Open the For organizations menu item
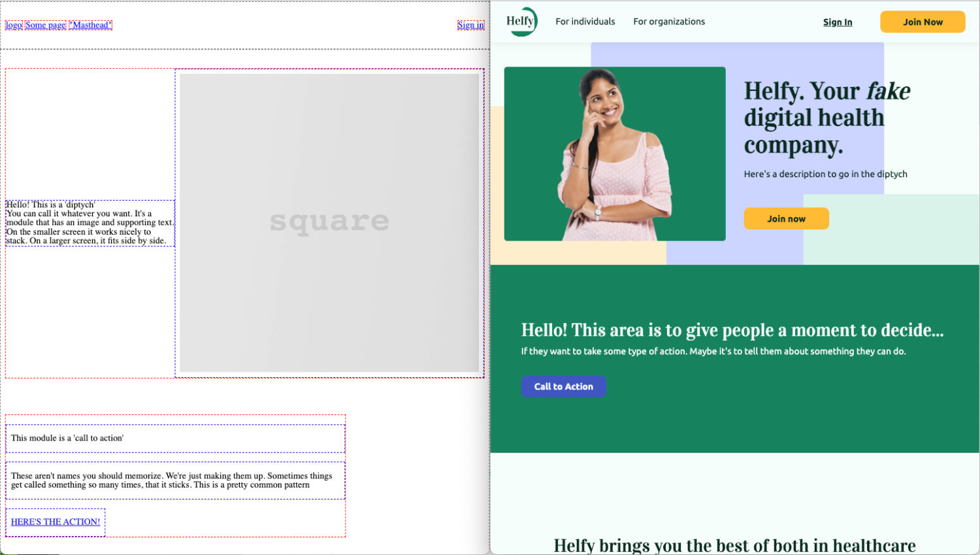The image size is (980, 555). coord(669,22)
